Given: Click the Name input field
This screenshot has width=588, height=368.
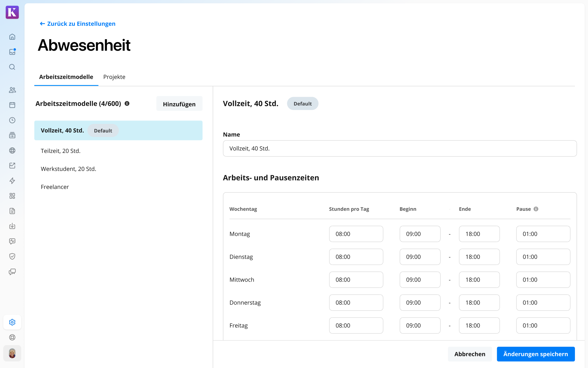Looking at the screenshot, I should (x=400, y=149).
